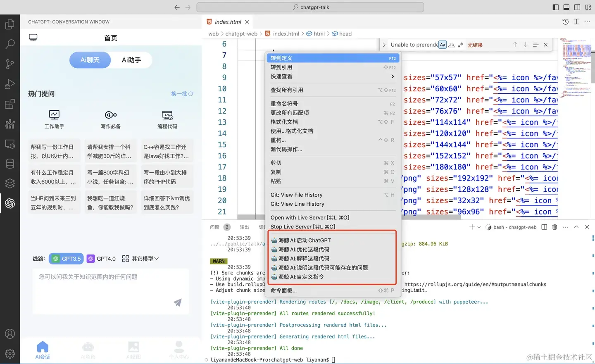Screen dimensions: 595x364
Task: Select 海鲸AI:启动ChatGPT menu item
Action: pos(333,240)
